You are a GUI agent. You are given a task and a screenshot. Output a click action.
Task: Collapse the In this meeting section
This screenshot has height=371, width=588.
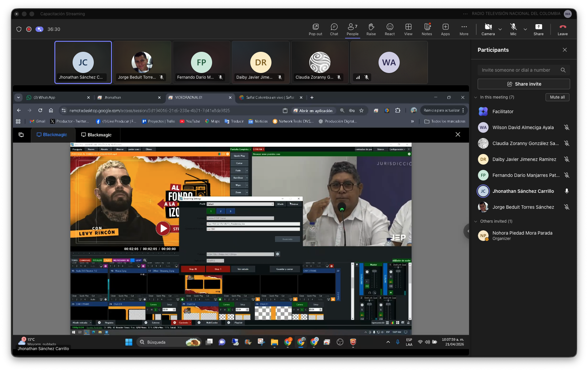click(476, 97)
